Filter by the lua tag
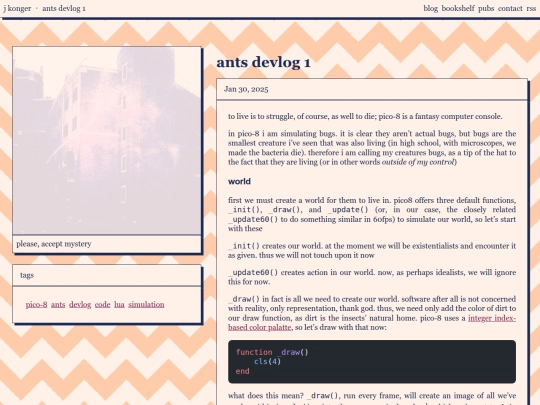This screenshot has width=540, height=405. pyautogui.click(x=119, y=304)
